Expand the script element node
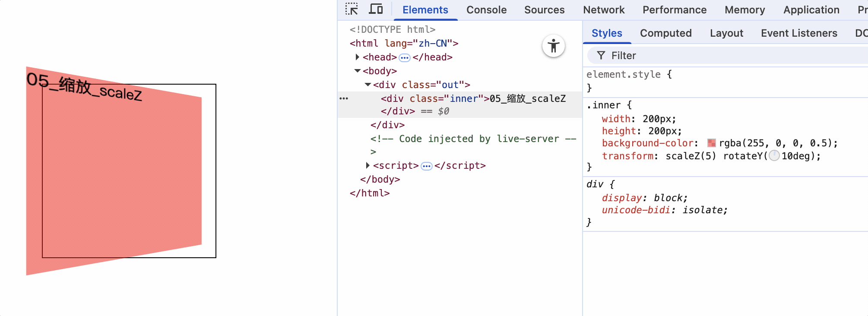 (367, 165)
